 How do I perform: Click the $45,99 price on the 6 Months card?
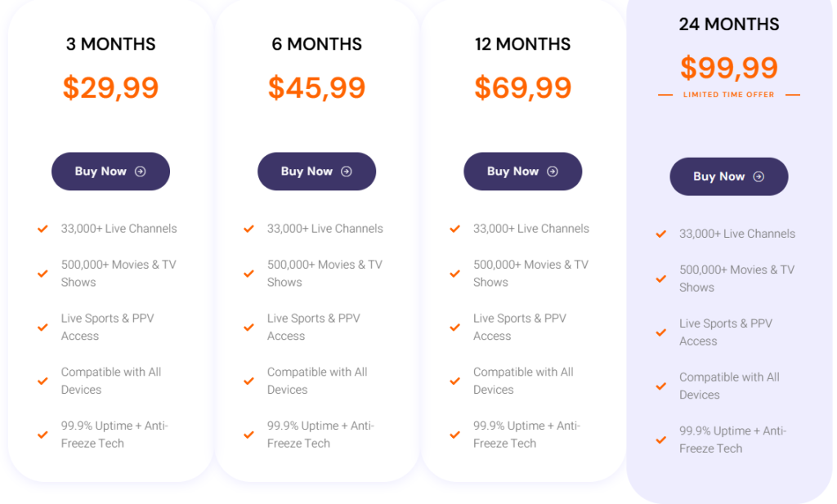click(x=316, y=86)
